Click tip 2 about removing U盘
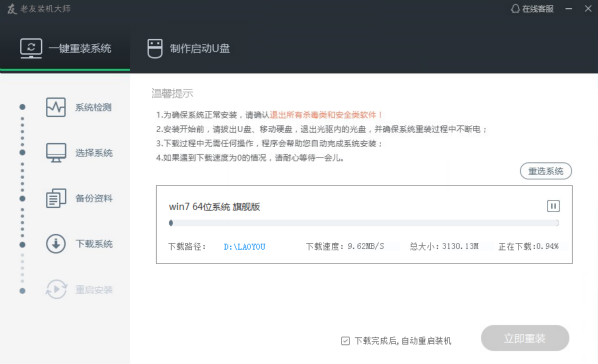 pos(322,129)
